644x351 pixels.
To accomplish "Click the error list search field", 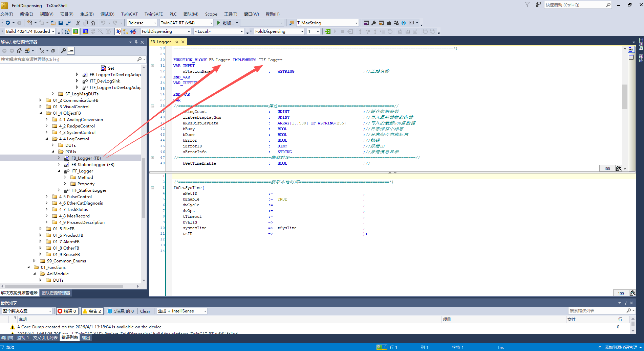I will click(x=598, y=311).
